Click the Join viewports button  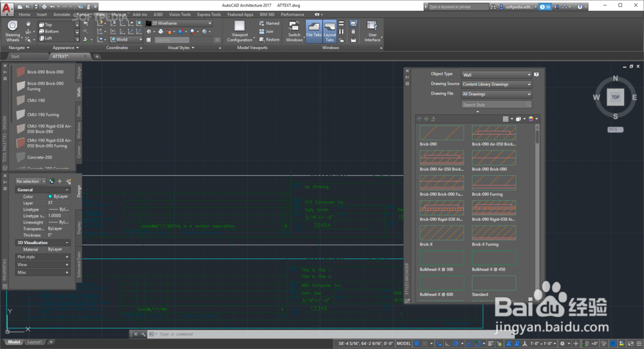266,32
